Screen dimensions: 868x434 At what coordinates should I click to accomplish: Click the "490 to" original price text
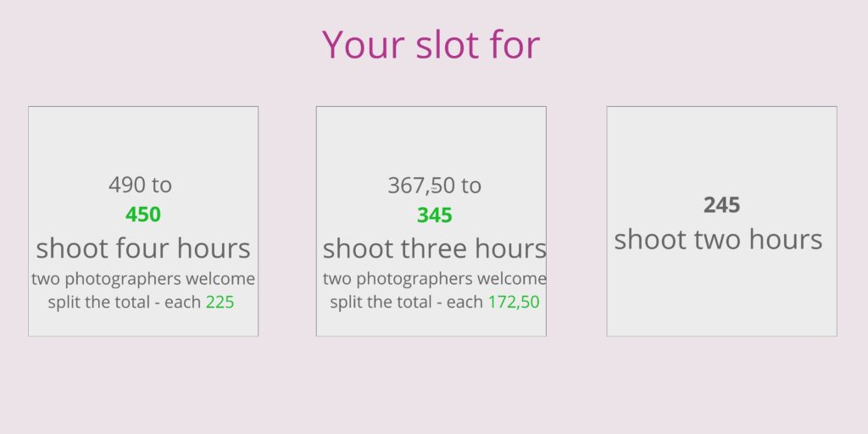point(140,185)
